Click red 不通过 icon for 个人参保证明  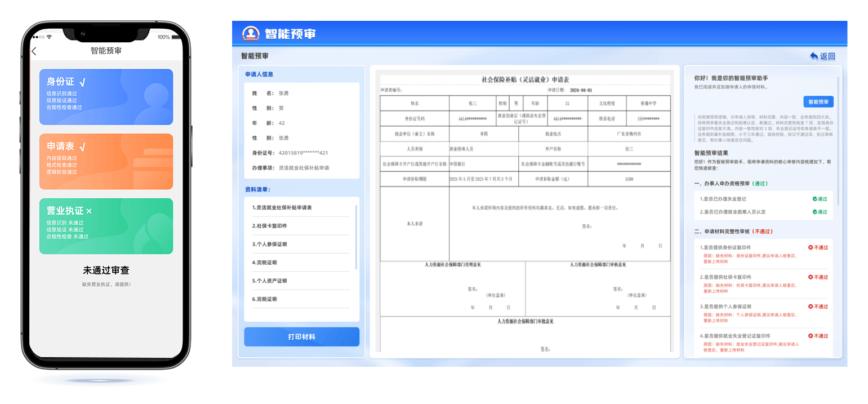[811, 307]
